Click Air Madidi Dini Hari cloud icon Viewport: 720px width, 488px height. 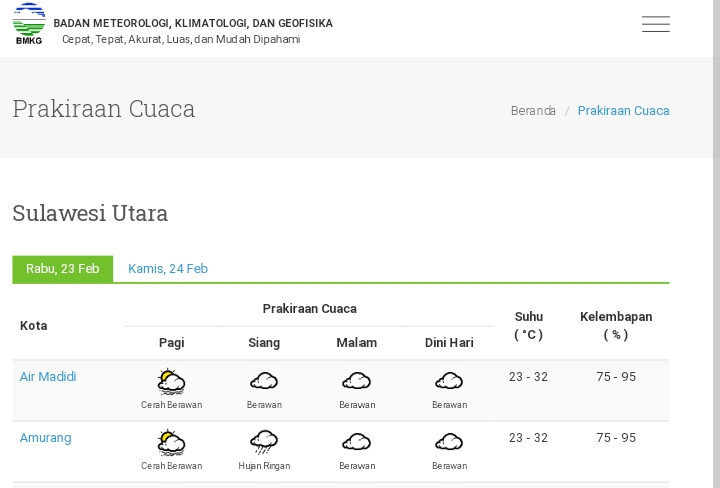(x=449, y=381)
